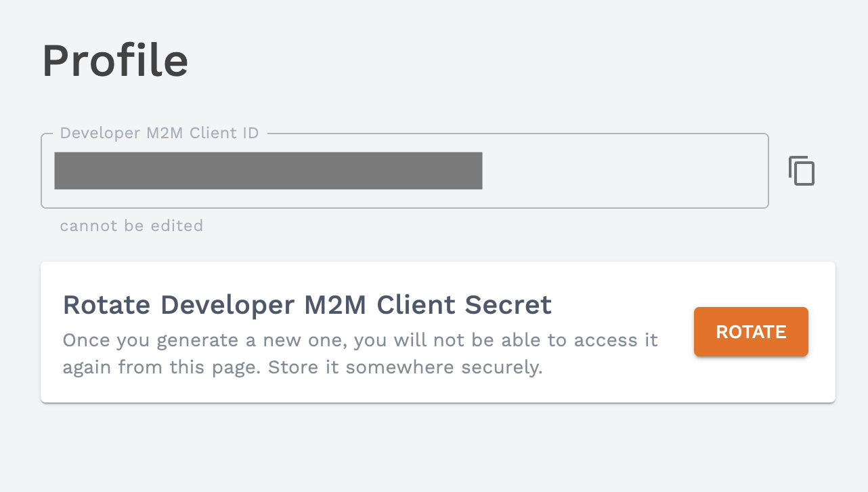The image size is (868, 492).
Task: Select the 'Rotate Developer M2M Client Secret' title
Action: coord(307,305)
